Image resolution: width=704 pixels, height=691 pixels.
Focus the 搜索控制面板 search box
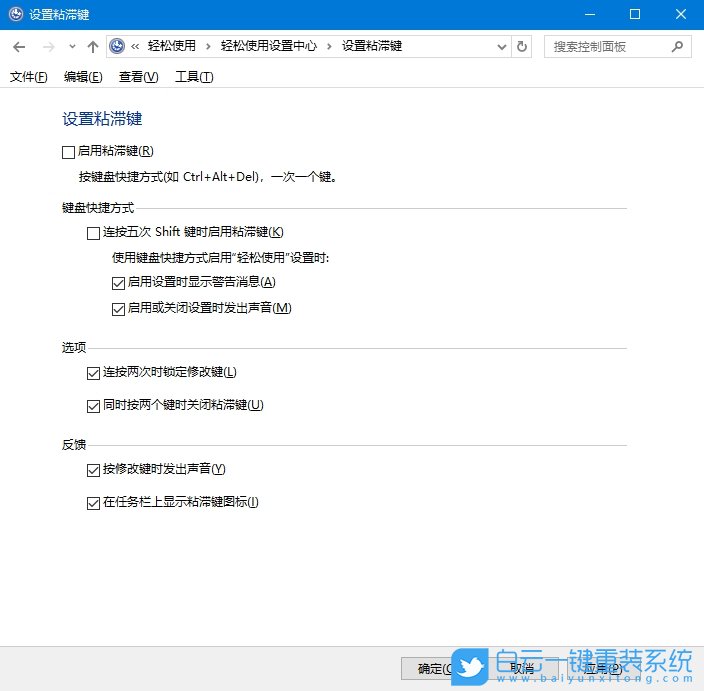(617, 47)
